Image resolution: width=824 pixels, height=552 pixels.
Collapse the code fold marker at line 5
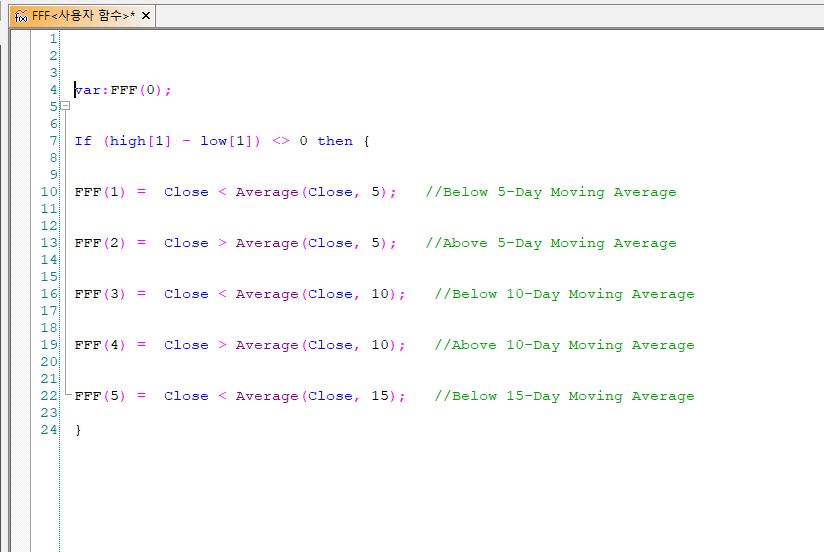(x=65, y=106)
